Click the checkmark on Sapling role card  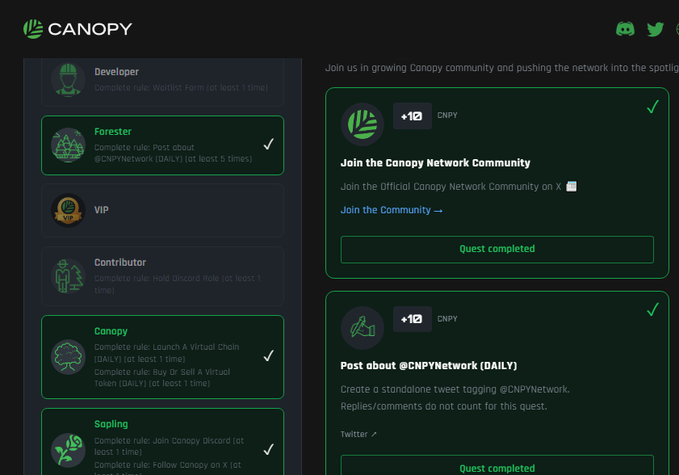tap(268, 449)
